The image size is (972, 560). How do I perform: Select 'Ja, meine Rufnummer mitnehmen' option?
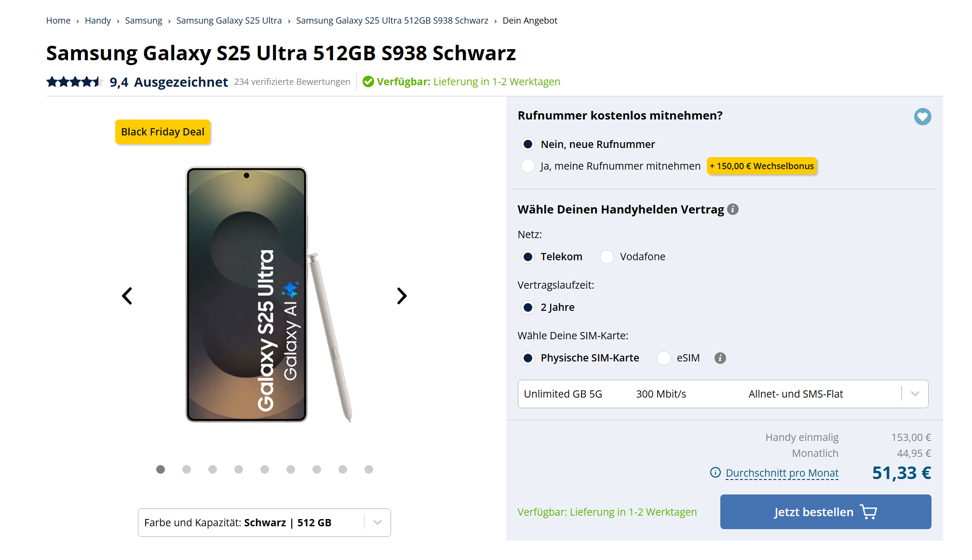(x=528, y=166)
